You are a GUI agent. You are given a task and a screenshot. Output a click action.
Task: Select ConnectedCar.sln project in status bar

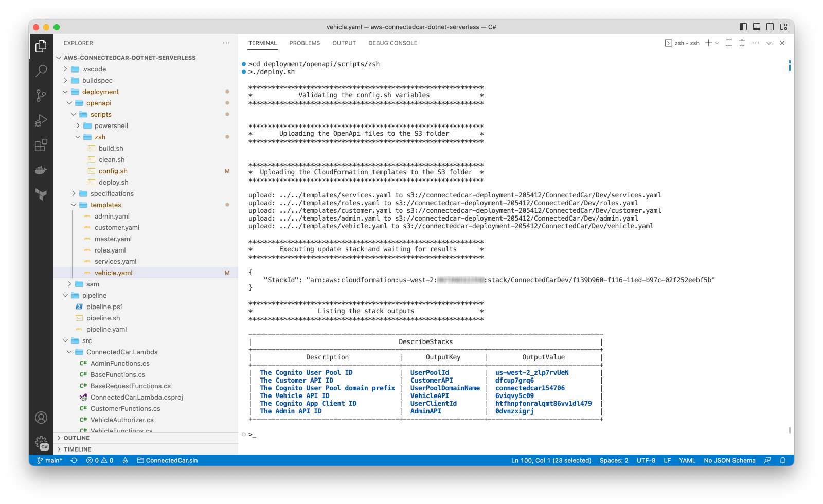click(167, 460)
